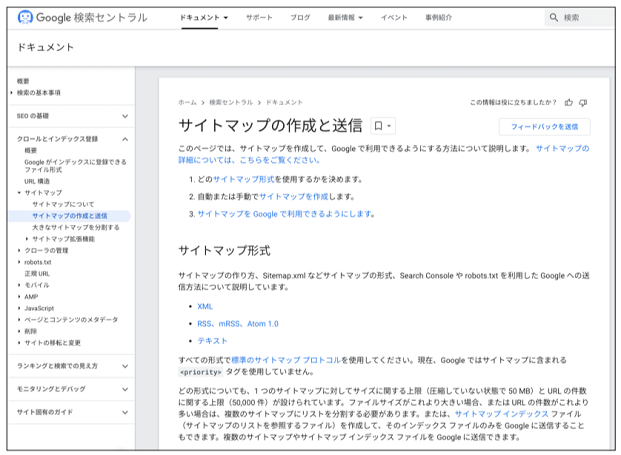This screenshot has width=621, height=455.
Task: Expand the サイトマップ拡張機能 tree item
Action: tap(27, 239)
